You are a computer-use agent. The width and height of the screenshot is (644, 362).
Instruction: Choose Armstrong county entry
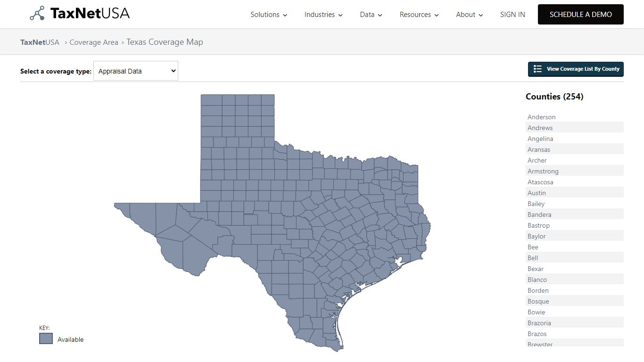tap(575, 171)
